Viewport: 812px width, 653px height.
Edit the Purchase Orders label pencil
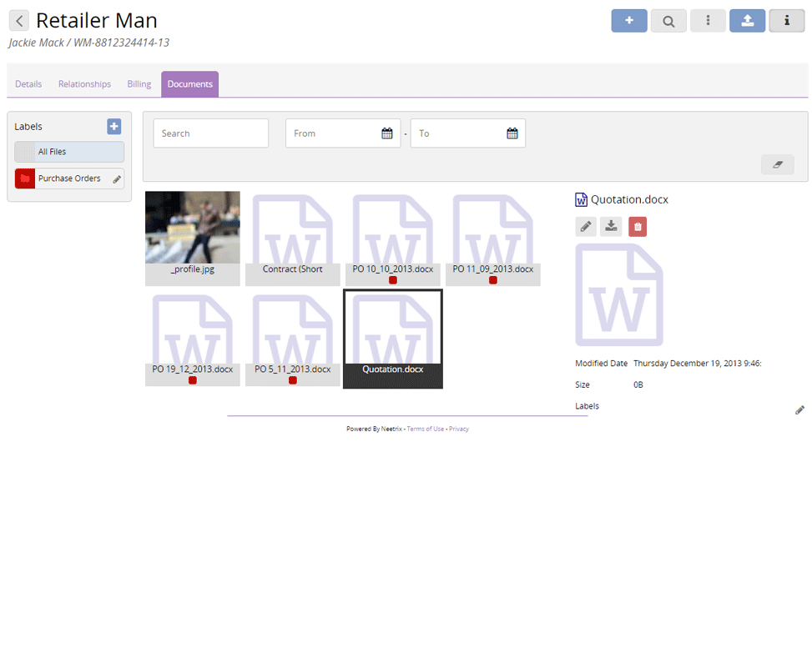pos(117,179)
